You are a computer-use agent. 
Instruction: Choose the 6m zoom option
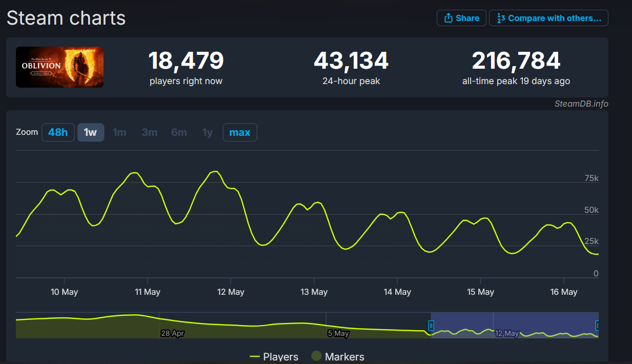179,132
